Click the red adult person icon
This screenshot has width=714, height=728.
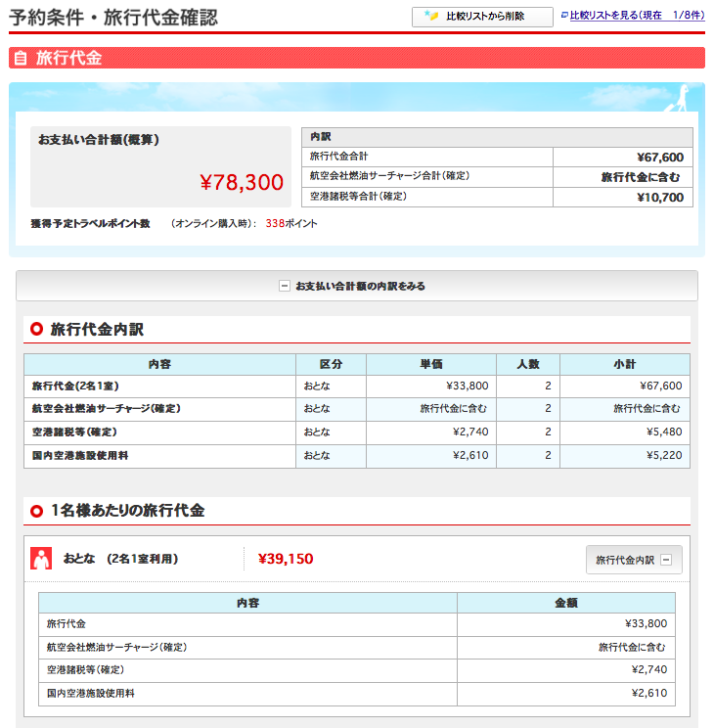[x=41, y=558]
